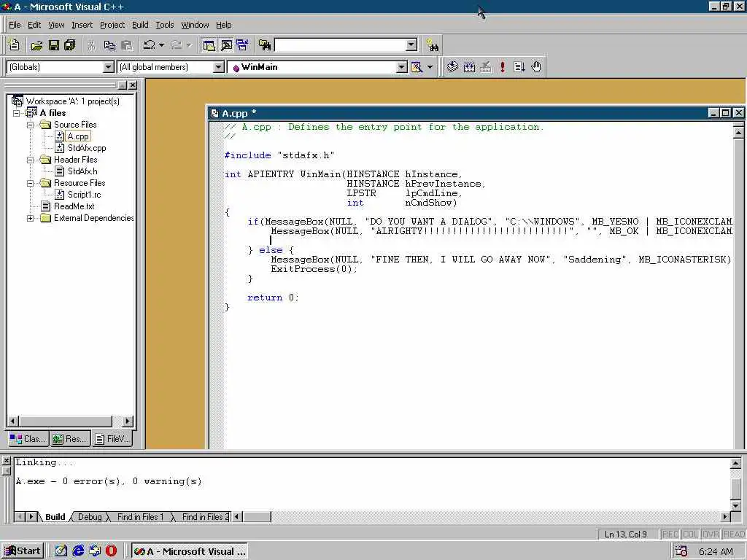This screenshot has width=747, height=560.
Task: Open the Undo history dropdown arrow
Action: [161, 45]
